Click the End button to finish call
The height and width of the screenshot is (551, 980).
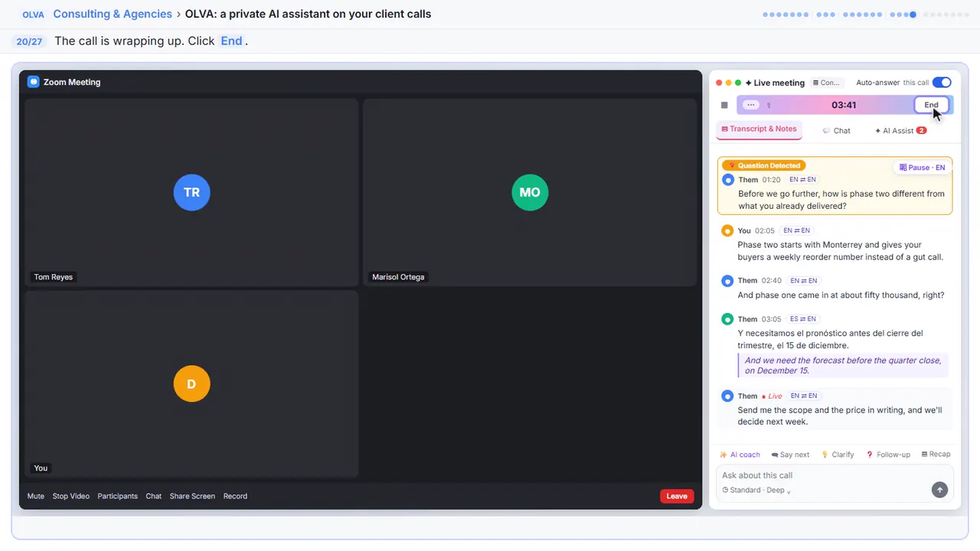931,105
